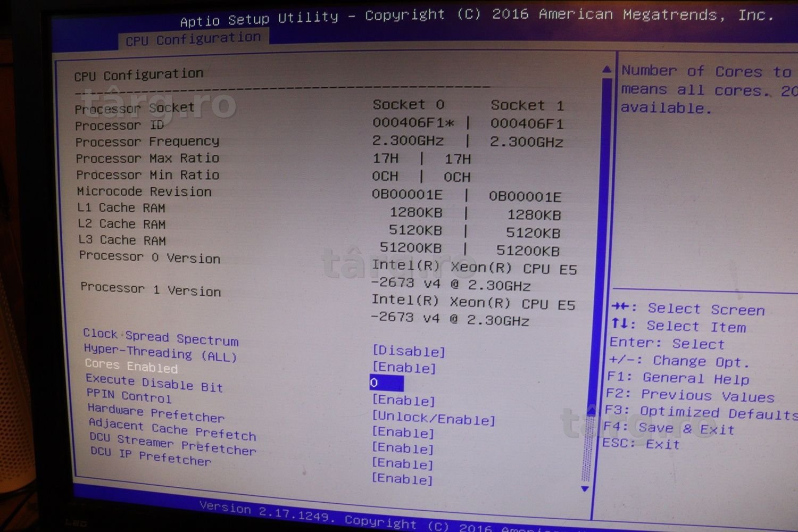798x532 pixels.
Task: Click the 'F4: Save & Exit' hint
Action: [x=669, y=428]
